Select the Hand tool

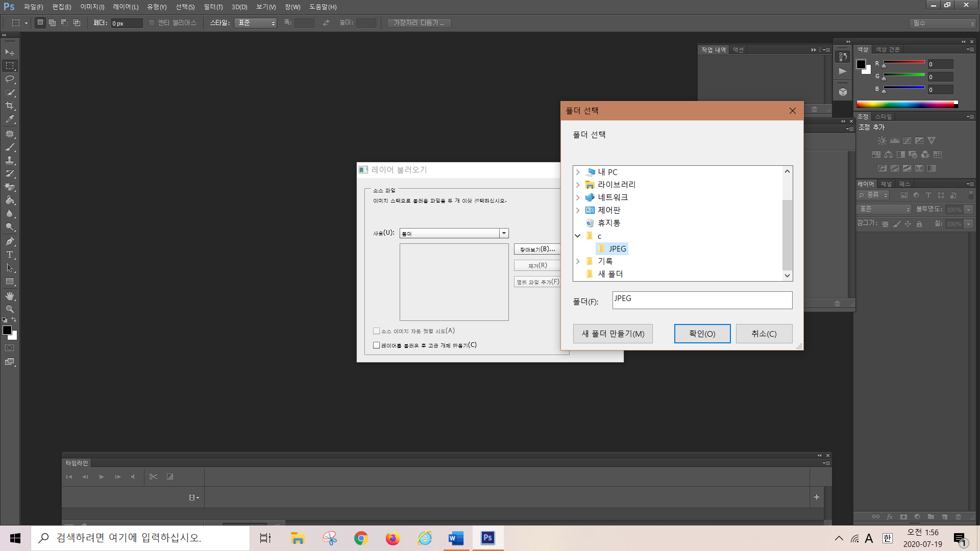tap(10, 296)
